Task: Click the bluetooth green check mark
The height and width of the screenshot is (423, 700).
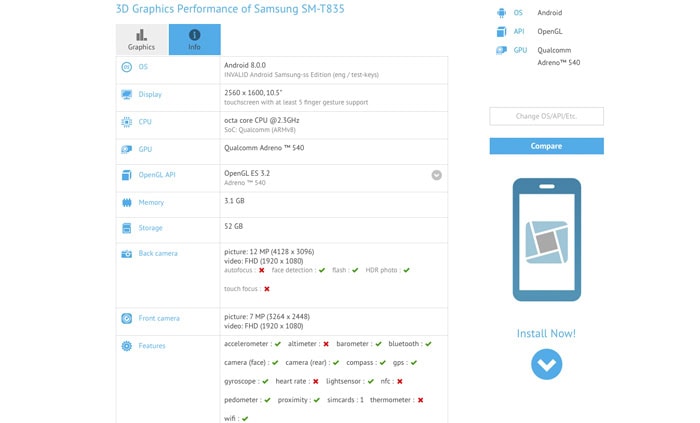Action: tap(428, 344)
